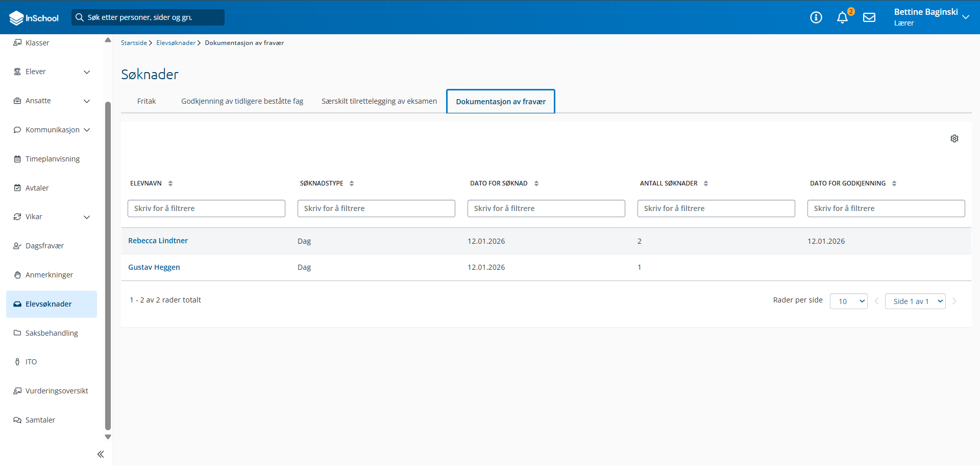The image size is (980, 466).
Task: Switch to Godkjenning av tidligere beståtte fag tab
Action: coord(242,101)
